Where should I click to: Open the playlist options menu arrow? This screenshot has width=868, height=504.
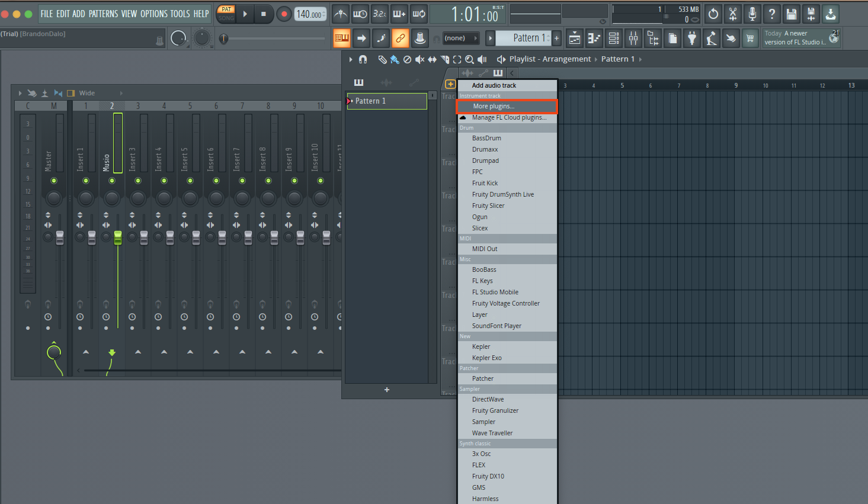(x=351, y=59)
